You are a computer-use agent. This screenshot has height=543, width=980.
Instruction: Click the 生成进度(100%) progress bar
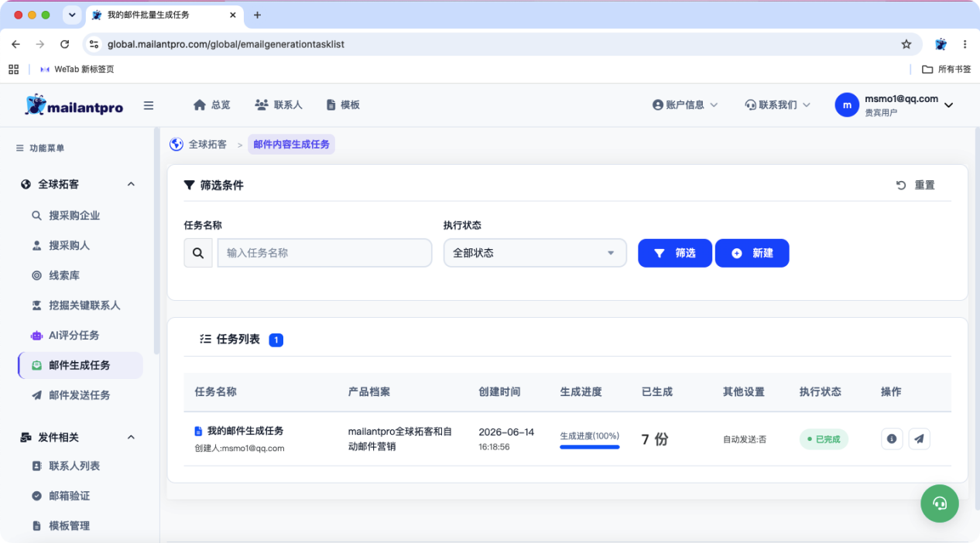(590, 446)
